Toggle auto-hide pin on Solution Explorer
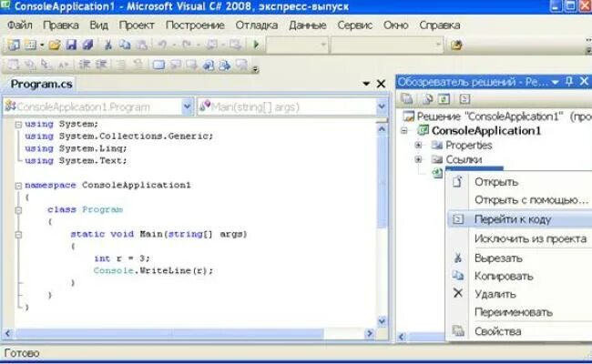Image resolution: width=592 pixels, height=364 pixels. tap(569, 82)
